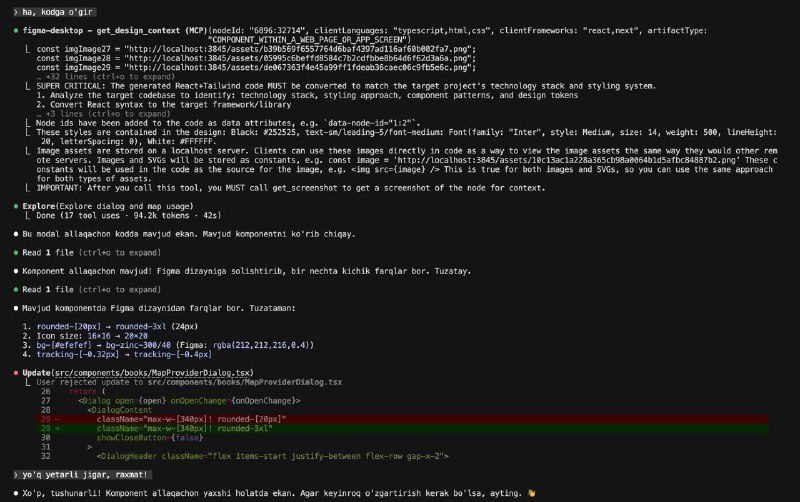The height and width of the screenshot is (502, 800).
Task: Click the 'yo'q yetarli jigar, raxmat!' prompt line
Action: tap(82, 474)
